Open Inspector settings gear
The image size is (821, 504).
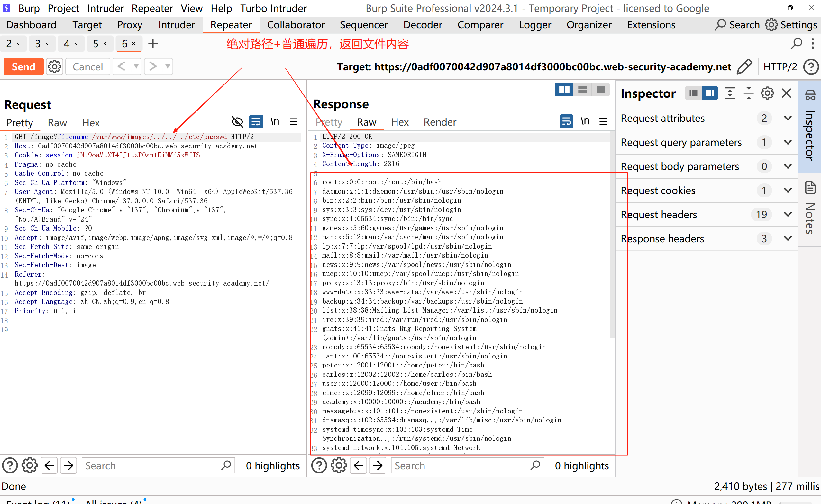[x=767, y=93]
